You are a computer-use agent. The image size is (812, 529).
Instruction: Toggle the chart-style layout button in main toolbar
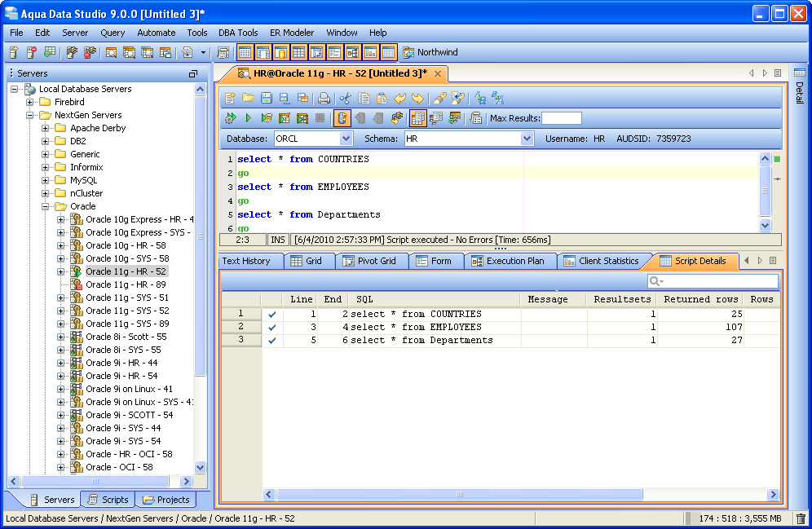pyautogui.click(x=370, y=52)
